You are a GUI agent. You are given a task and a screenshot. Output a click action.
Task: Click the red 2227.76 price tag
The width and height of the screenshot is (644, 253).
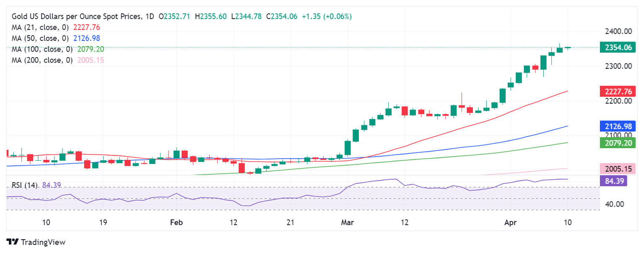(x=618, y=91)
